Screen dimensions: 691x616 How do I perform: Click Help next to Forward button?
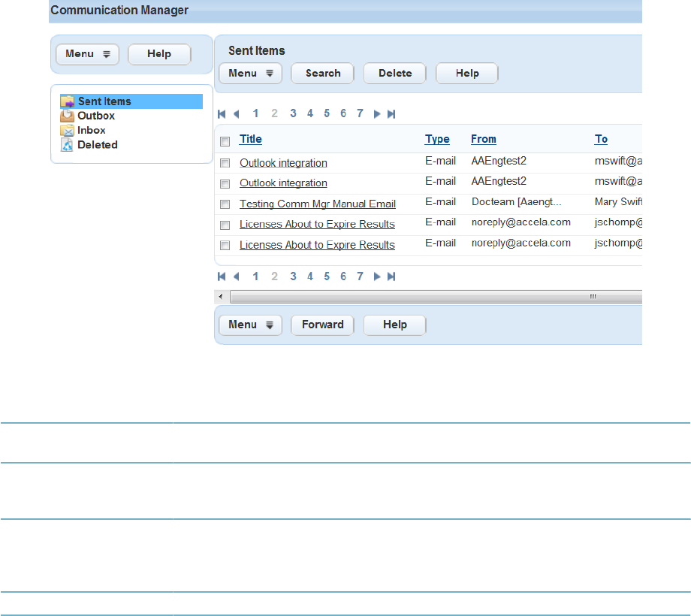(x=395, y=325)
